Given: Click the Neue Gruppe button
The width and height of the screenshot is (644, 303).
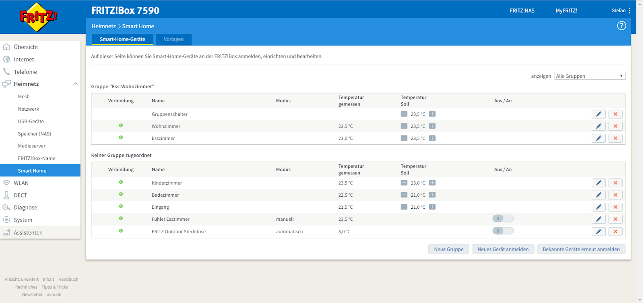Looking at the screenshot, I should (448, 249).
